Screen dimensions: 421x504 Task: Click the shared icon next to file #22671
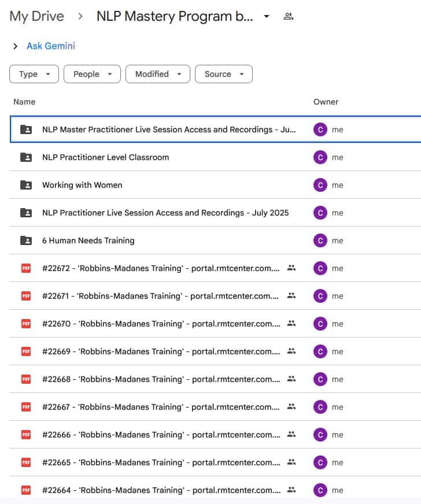[291, 296]
